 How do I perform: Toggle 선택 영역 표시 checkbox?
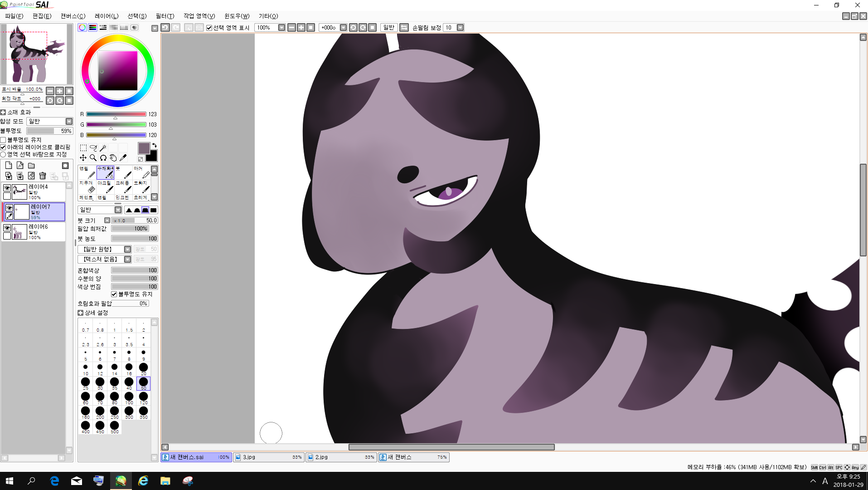(209, 28)
